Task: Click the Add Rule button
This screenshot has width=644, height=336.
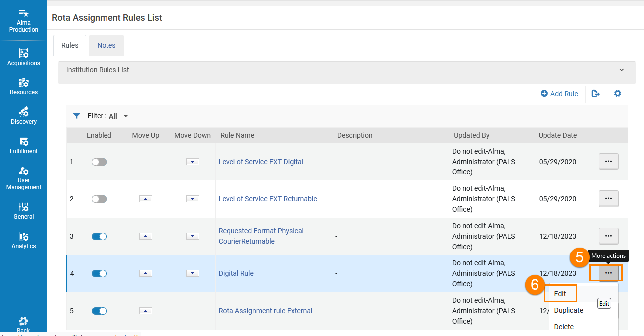Action: 559,94
